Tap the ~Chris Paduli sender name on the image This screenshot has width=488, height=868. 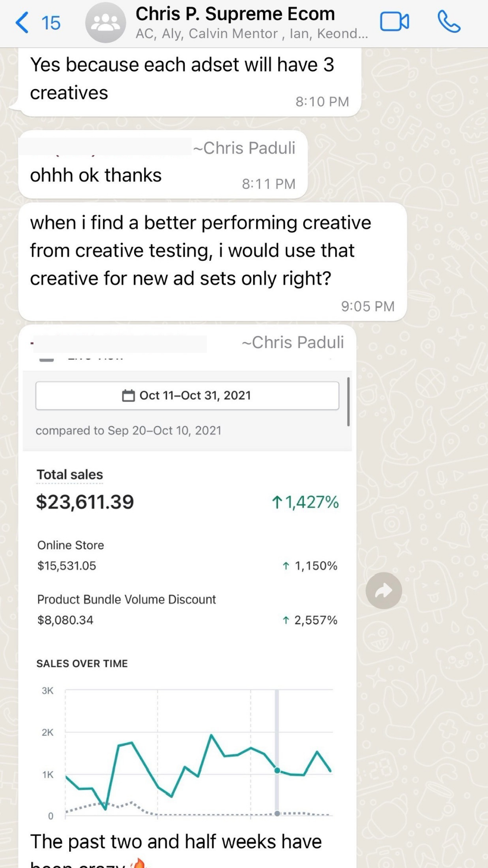(293, 343)
